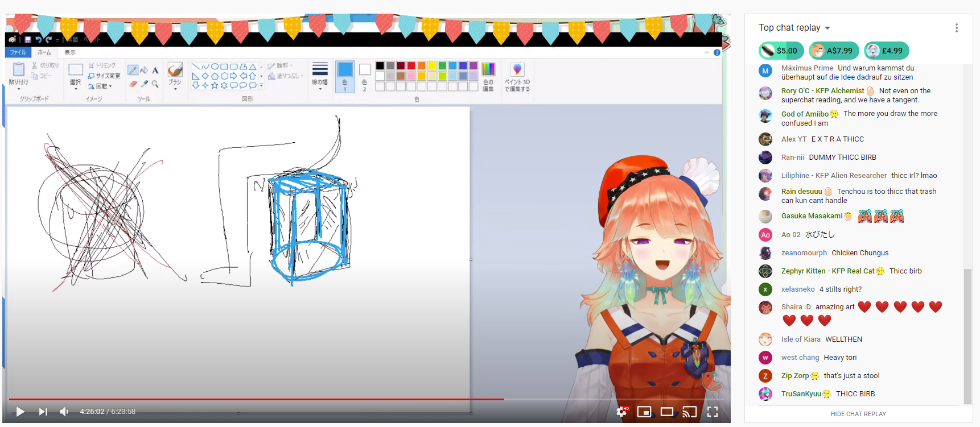Select the Color picker eyedropper tool

(145, 84)
